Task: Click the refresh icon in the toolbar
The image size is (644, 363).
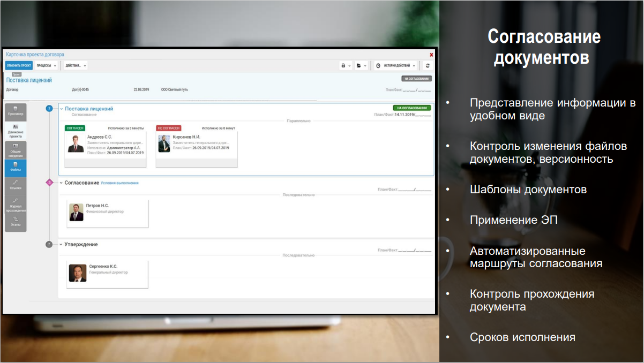Action: 428,65
